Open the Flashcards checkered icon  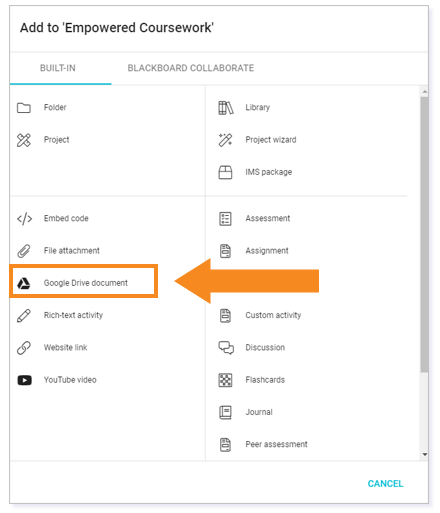coord(225,380)
